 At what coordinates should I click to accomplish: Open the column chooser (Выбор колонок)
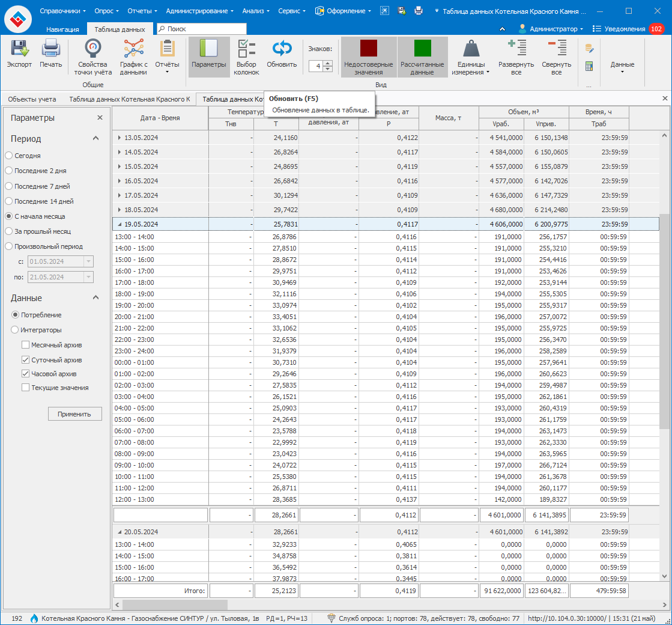(246, 56)
